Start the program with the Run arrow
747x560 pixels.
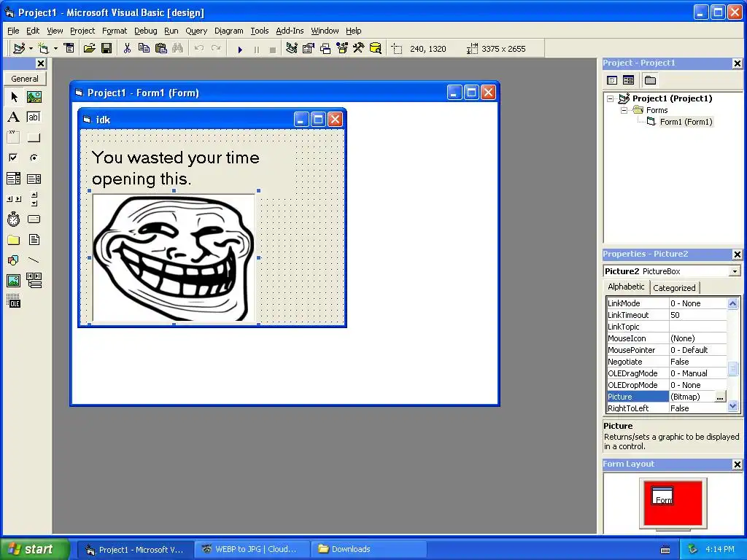[x=240, y=49]
